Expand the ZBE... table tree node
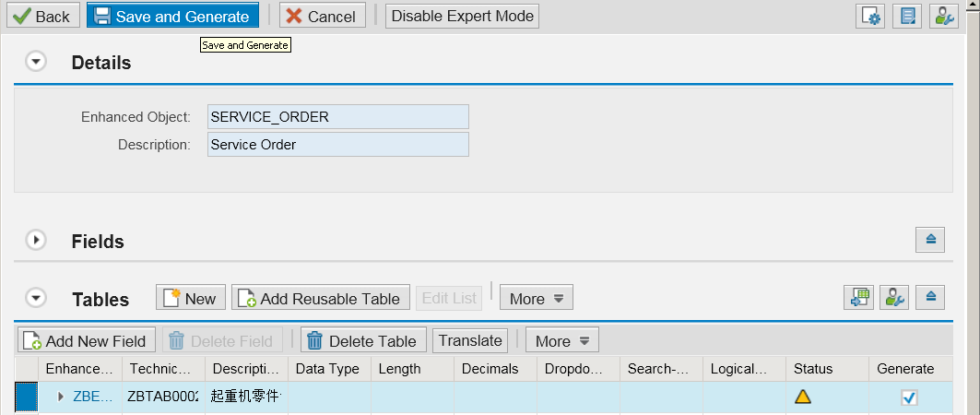 coord(61,397)
